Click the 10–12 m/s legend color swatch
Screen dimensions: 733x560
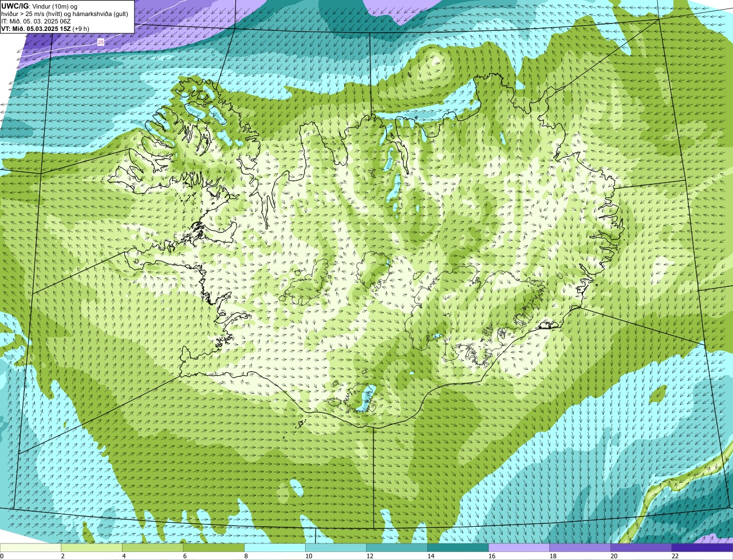coord(336,547)
